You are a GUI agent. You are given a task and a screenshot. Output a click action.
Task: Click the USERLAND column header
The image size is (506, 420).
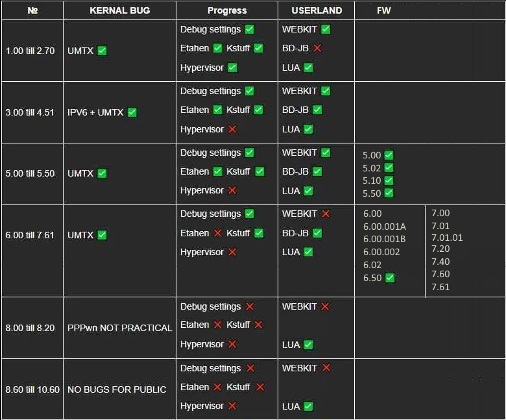317,10
